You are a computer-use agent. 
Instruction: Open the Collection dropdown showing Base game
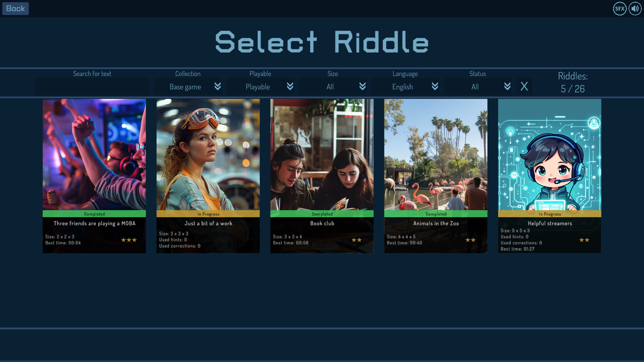coord(185,86)
